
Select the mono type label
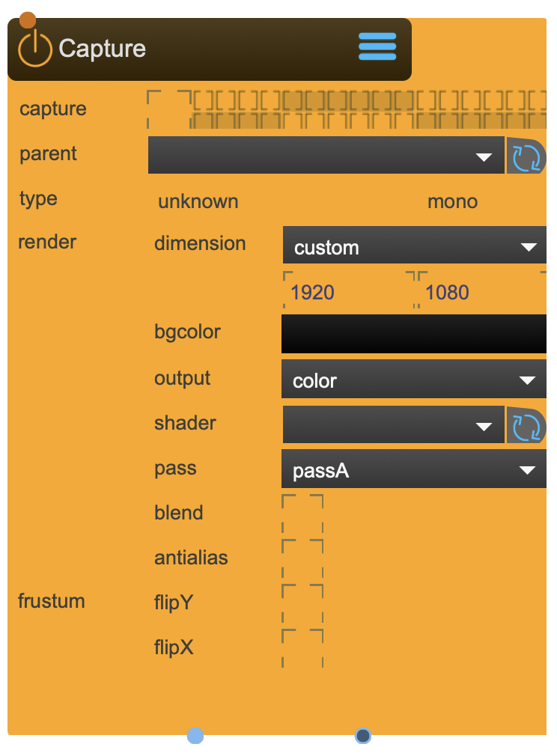(x=452, y=201)
